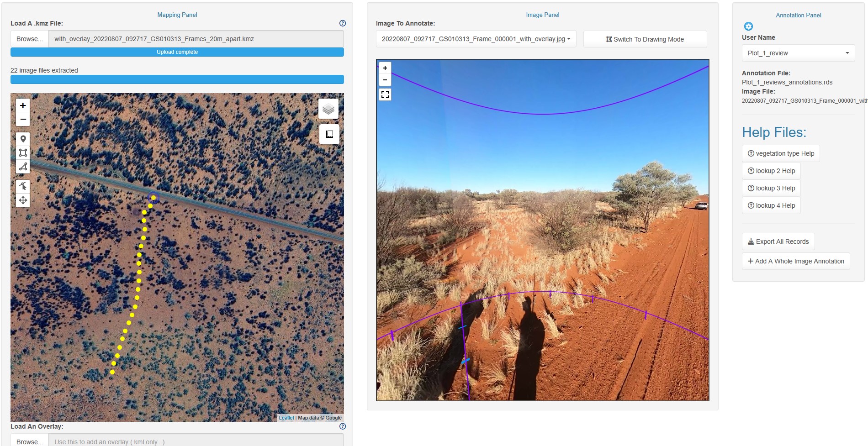Select the draw polyline tool

click(x=23, y=166)
